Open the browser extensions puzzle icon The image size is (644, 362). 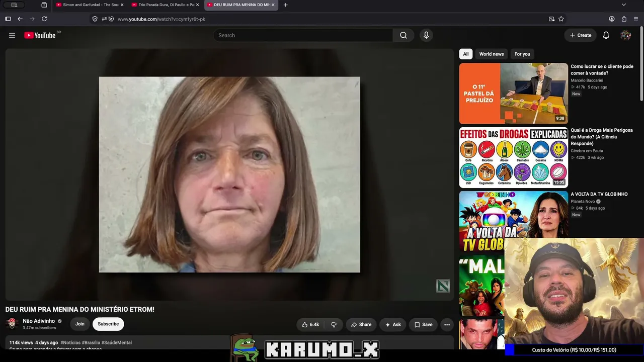click(x=624, y=19)
